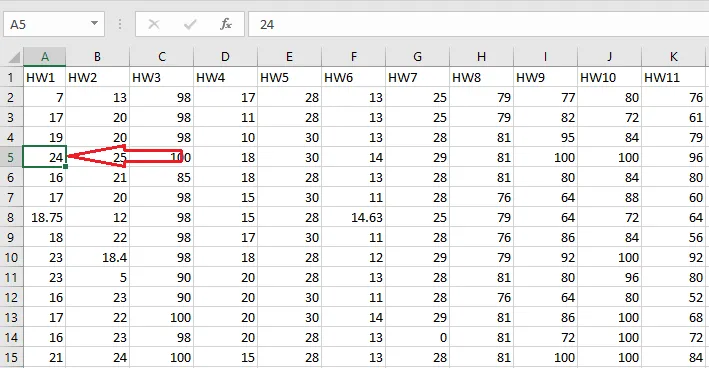Select column E header

point(289,57)
